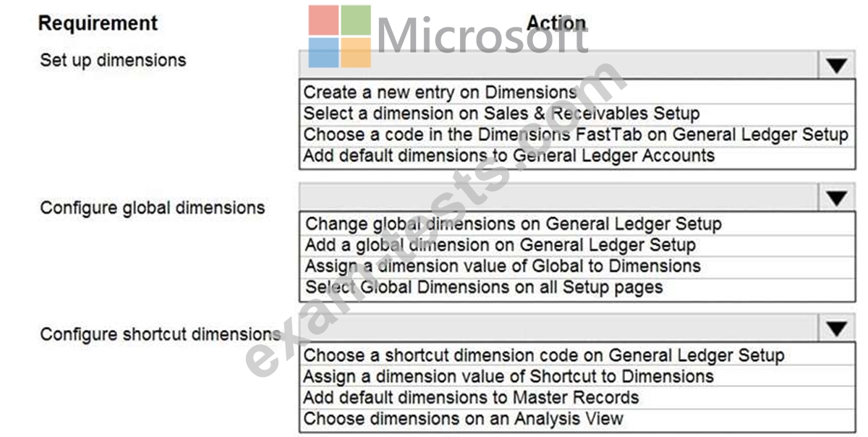Pick Select Global Dimensions on all Setup pages
The width and height of the screenshot is (868, 437).
(577, 288)
